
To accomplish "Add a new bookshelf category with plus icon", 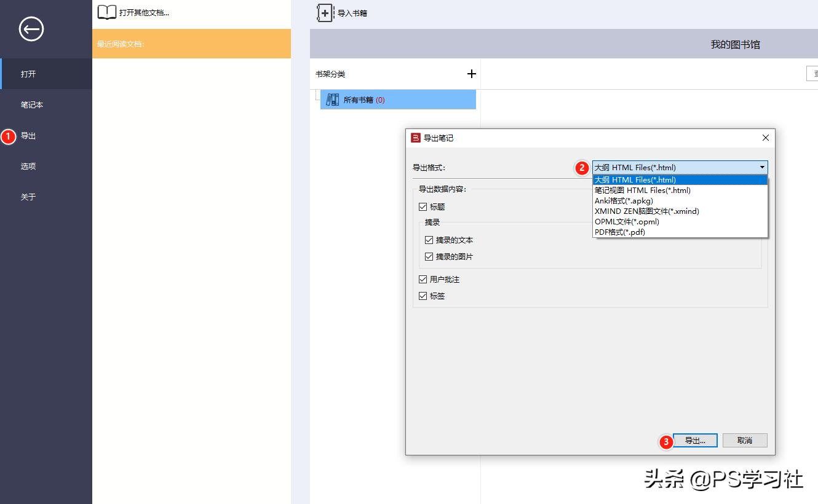I will [472, 74].
